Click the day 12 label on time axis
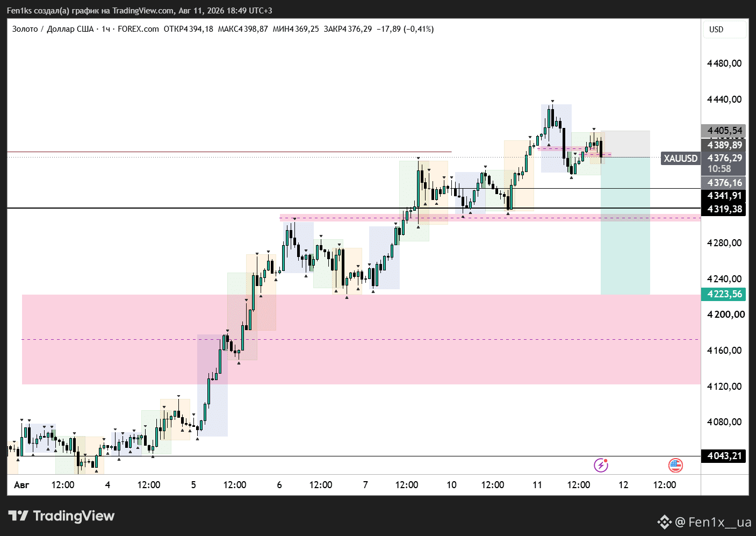The width and height of the screenshot is (756, 536). coord(623,485)
